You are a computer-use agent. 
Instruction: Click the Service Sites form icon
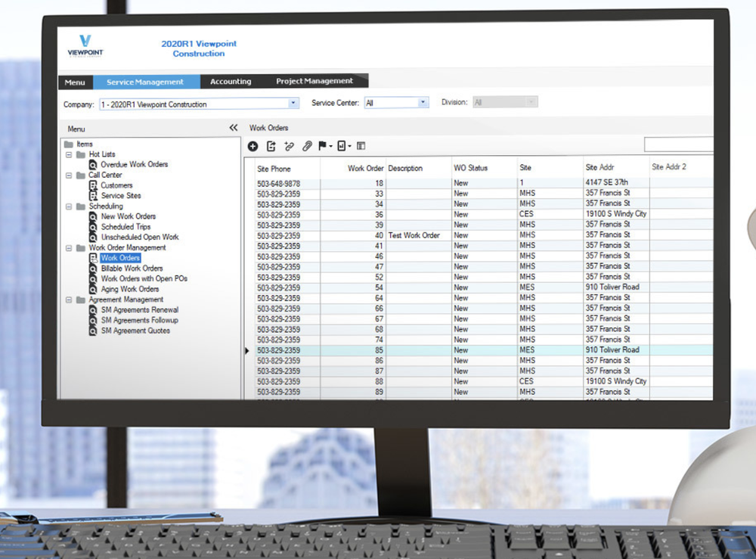(x=93, y=196)
